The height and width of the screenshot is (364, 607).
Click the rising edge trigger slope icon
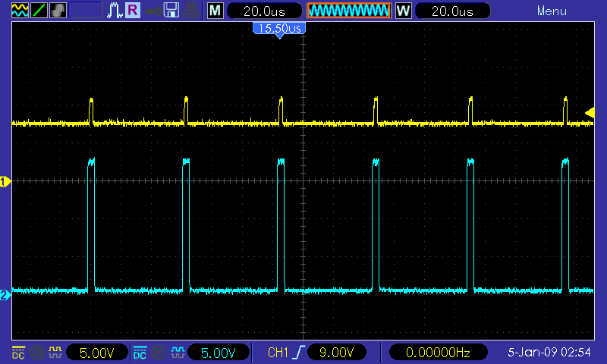(299, 353)
